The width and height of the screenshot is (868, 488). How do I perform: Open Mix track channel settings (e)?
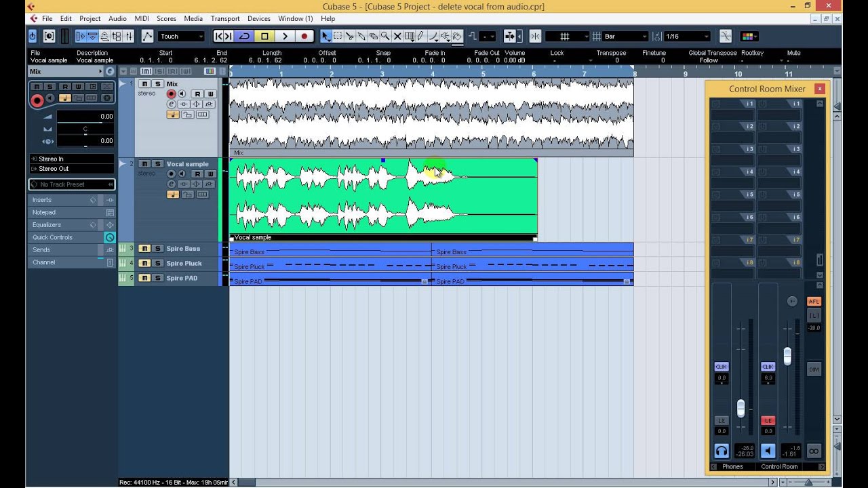172,104
